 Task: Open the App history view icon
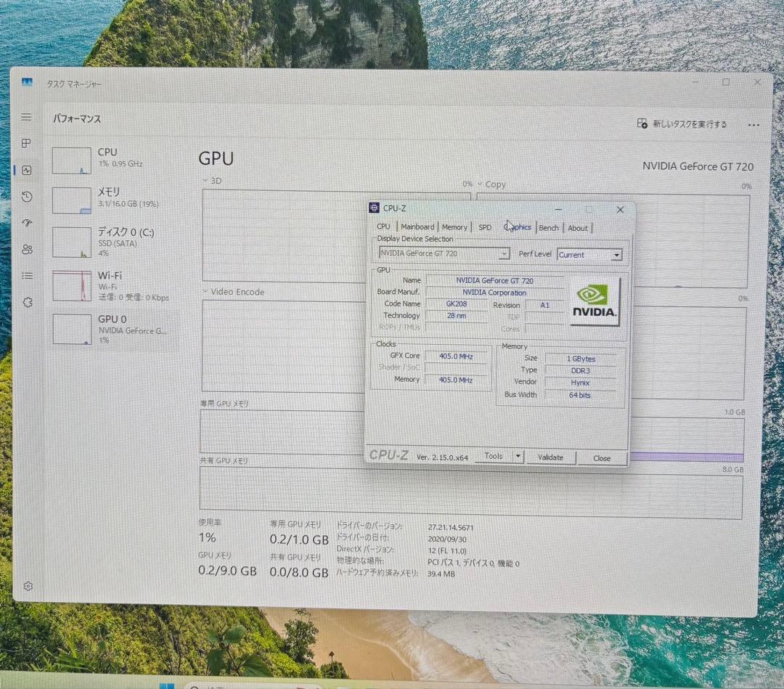click(26, 197)
